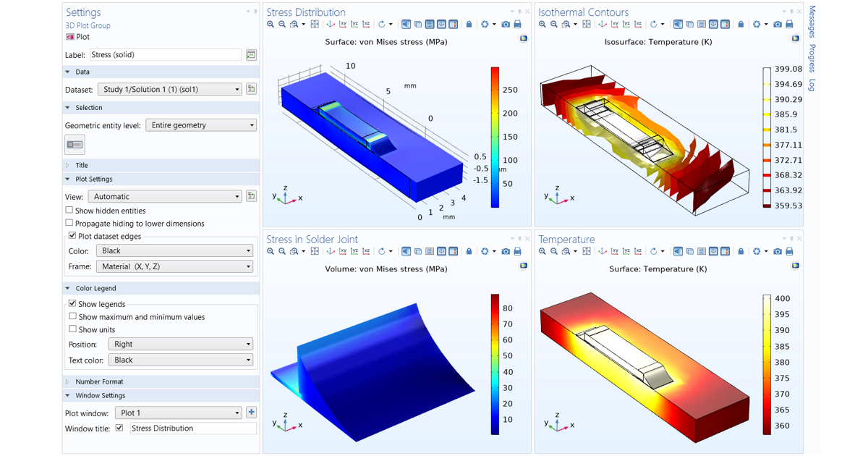Check Propagate hiding to lower dimensions
Screen dimensions: 868x456
point(69,224)
